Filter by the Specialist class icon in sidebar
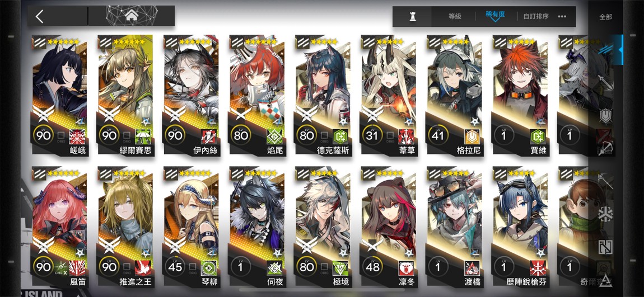The height and width of the screenshot is (297, 644). point(606,247)
